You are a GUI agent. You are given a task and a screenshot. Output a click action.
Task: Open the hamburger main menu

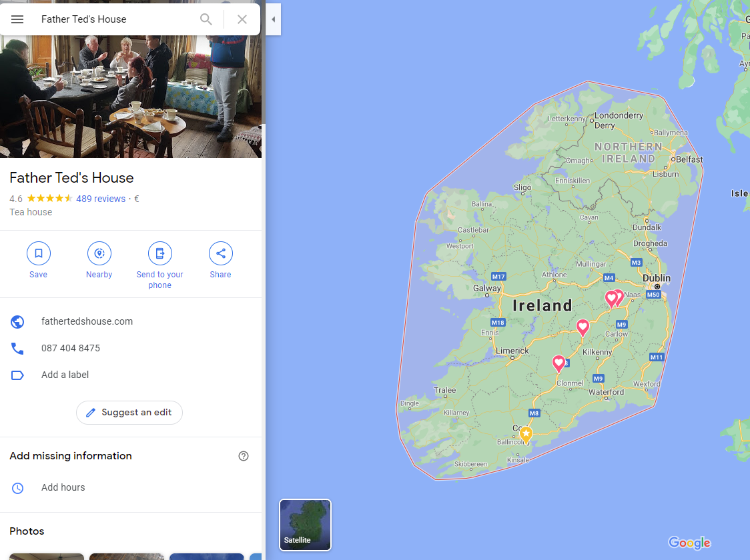pyautogui.click(x=17, y=19)
